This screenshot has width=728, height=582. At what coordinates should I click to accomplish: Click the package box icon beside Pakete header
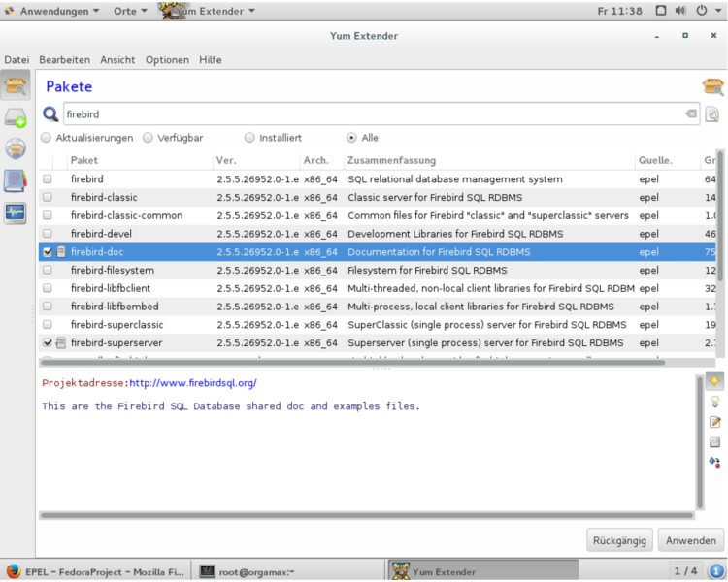pos(713,86)
